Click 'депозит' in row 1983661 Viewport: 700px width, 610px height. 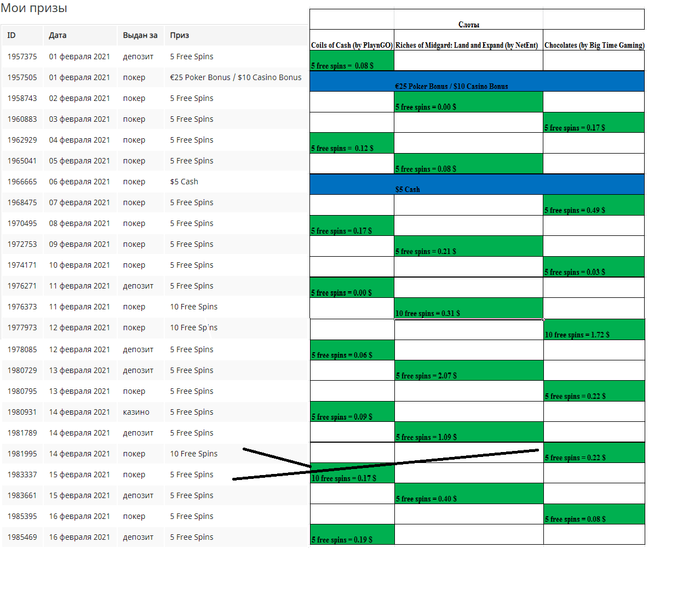[138, 496]
